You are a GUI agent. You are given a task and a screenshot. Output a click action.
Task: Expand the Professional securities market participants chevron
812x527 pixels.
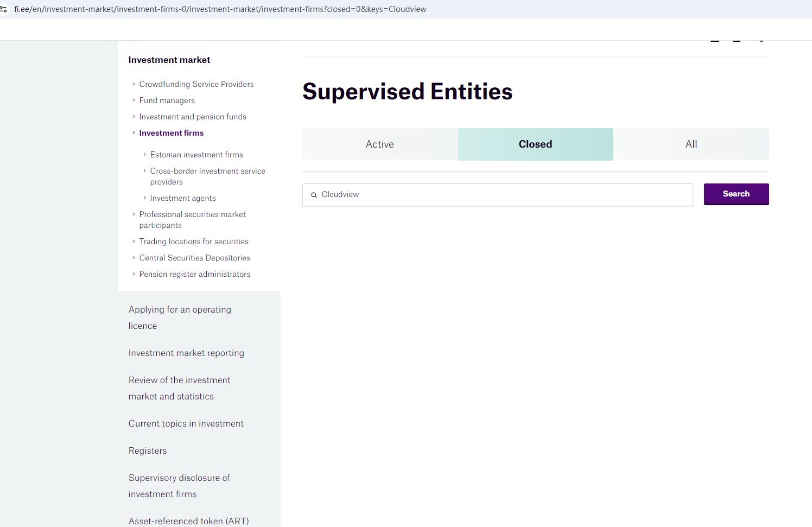[134, 214]
